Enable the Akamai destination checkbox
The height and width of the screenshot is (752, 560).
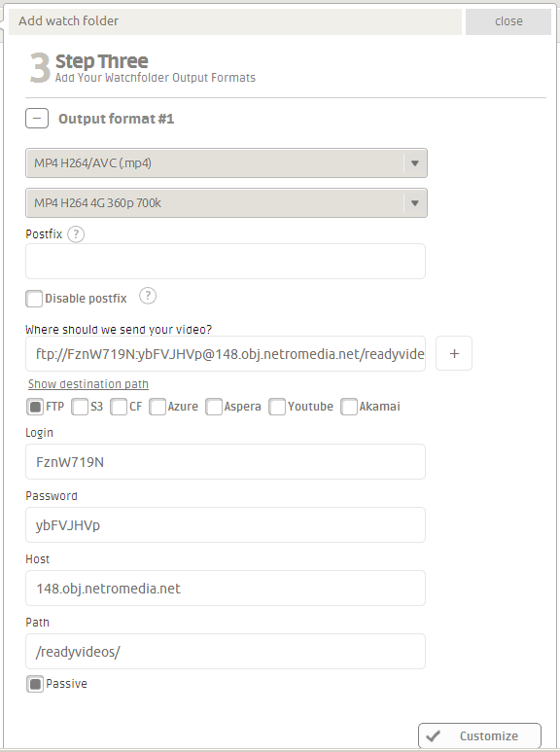(x=349, y=407)
